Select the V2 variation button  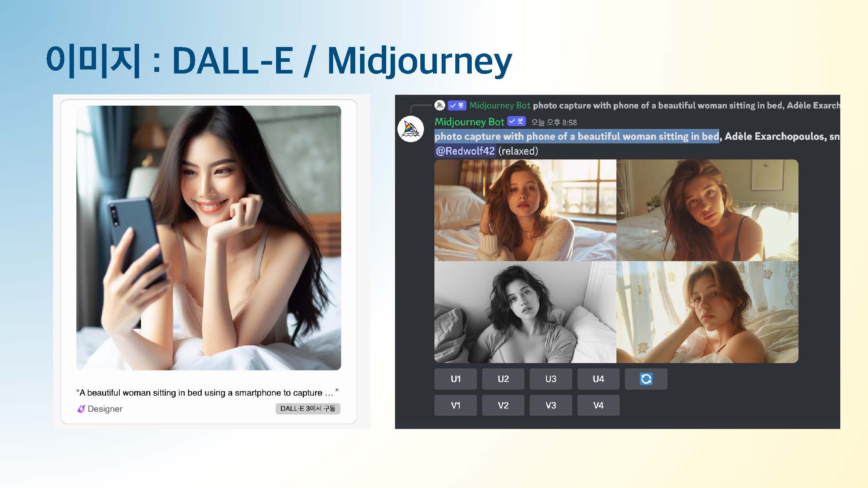[503, 405]
